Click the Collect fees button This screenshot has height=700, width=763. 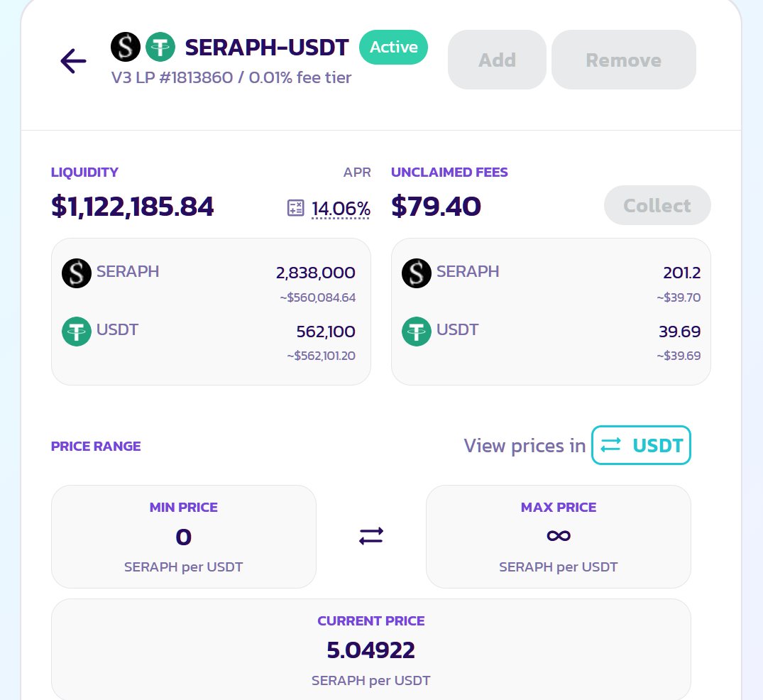(657, 205)
